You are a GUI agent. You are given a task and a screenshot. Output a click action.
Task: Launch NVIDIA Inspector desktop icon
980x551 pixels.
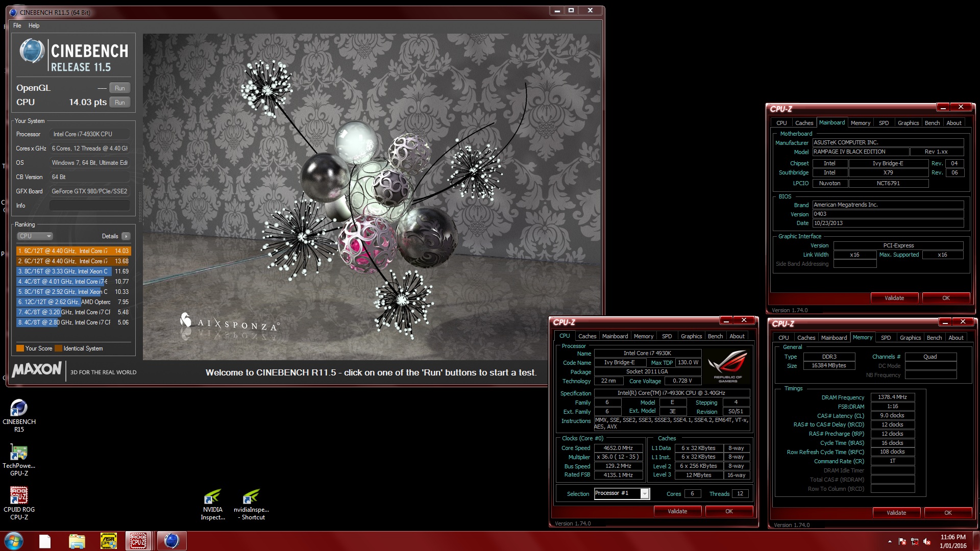point(212,505)
